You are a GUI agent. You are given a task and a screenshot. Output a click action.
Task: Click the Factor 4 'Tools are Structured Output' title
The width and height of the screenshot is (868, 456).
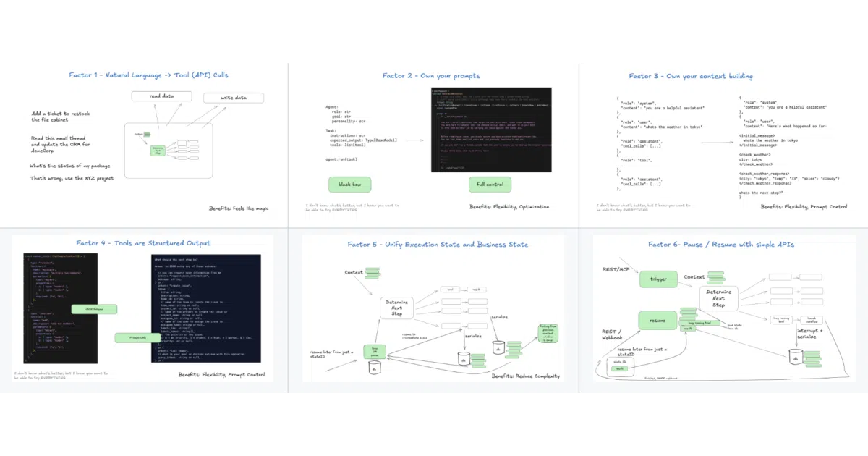[x=143, y=243]
